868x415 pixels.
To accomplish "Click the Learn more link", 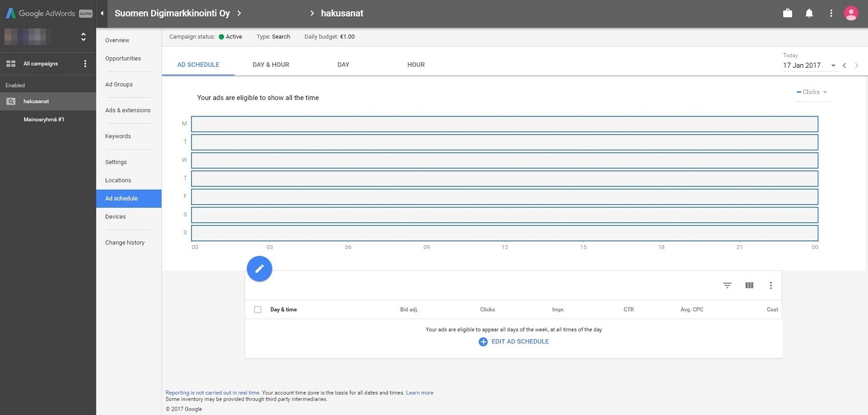I will [x=419, y=393].
